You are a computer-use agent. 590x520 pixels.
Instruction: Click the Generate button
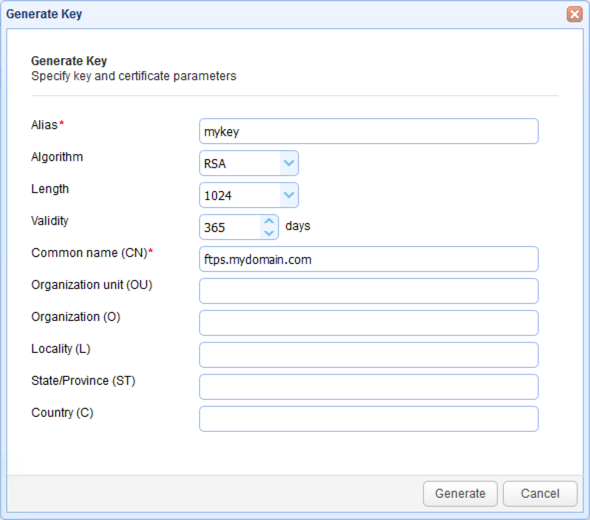[460, 494]
